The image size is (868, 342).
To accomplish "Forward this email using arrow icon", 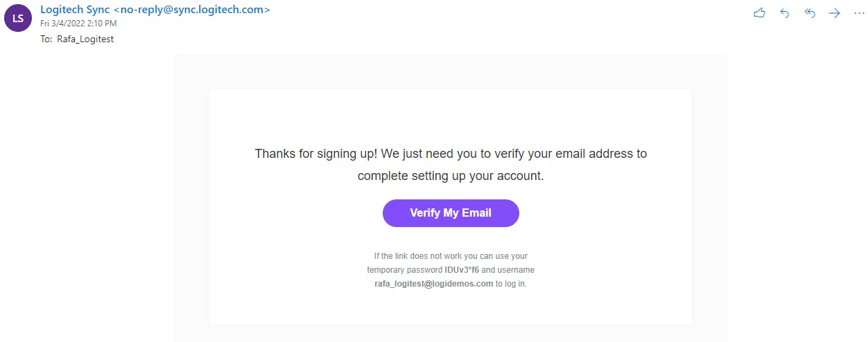I will coord(835,13).
